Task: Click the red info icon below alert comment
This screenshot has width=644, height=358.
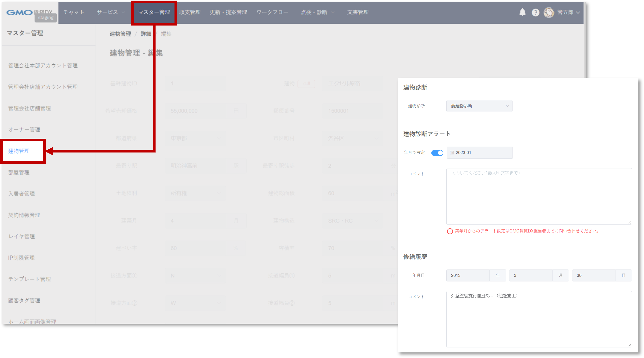Action: click(450, 231)
